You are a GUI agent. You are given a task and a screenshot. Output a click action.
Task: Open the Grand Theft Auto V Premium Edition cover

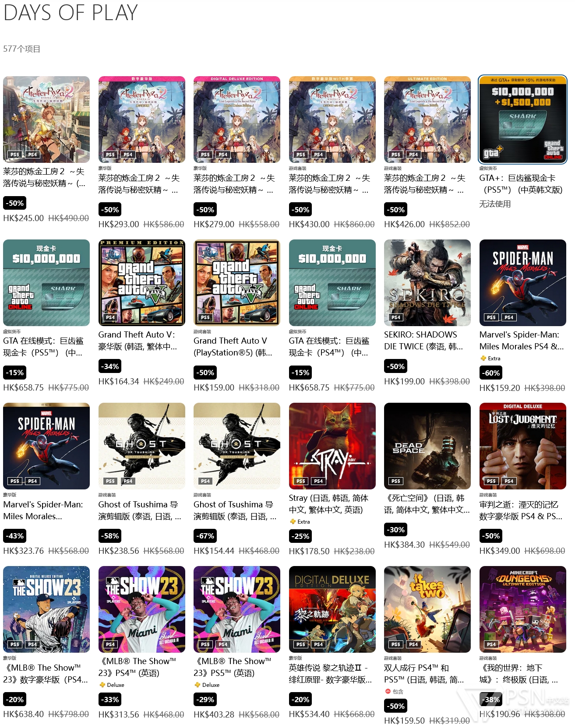[142, 283]
